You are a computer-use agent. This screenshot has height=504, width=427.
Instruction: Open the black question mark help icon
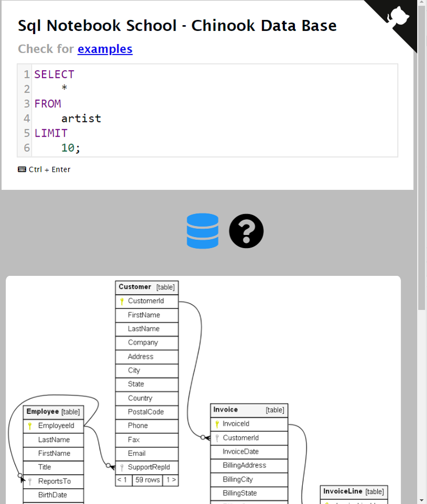coord(246,231)
